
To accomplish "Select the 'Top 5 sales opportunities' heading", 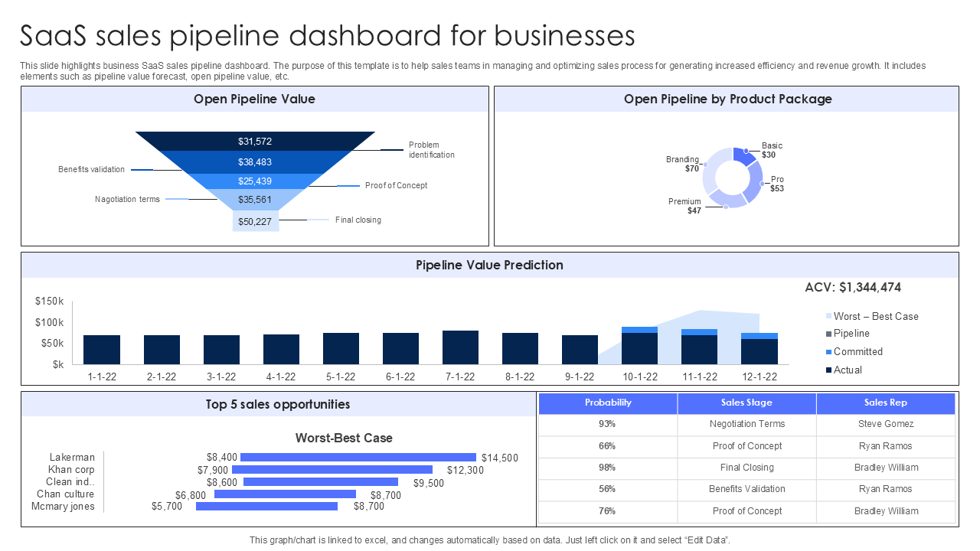I will pyautogui.click(x=278, y=404).
